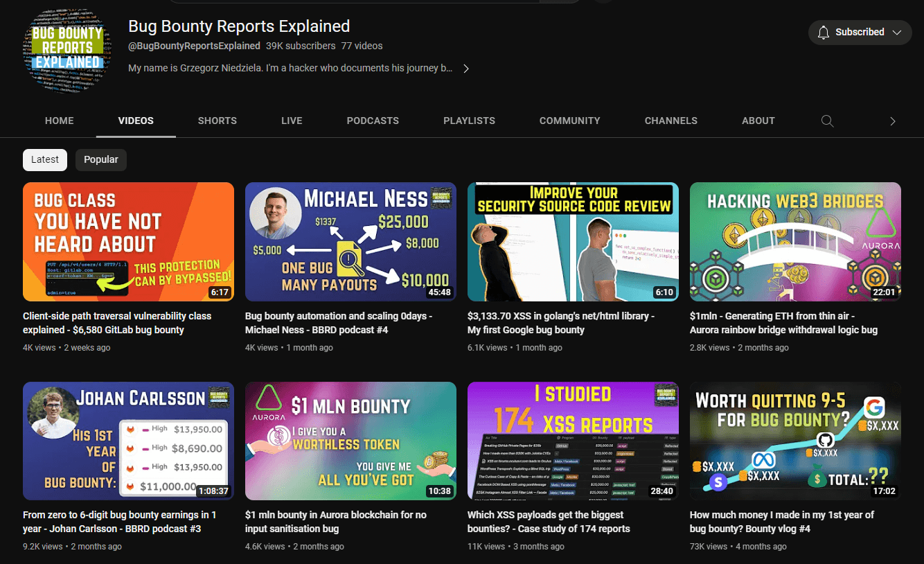Click the channel description 'My name is Grzegorz Niedziela'
The width and height of the screenshot is (924, 564).
pyautogui.click(x=290, y=69)
